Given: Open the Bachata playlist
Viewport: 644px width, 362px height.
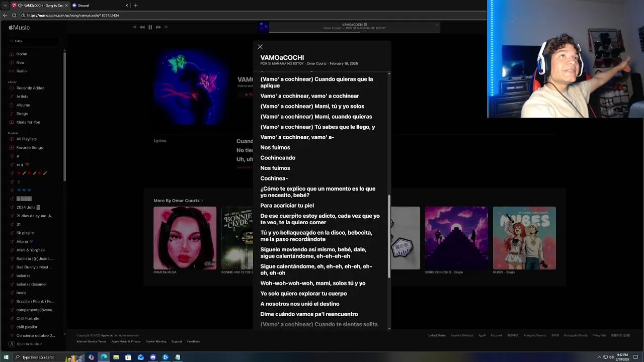Looking at the screenshot, I should tap(34, 258).
